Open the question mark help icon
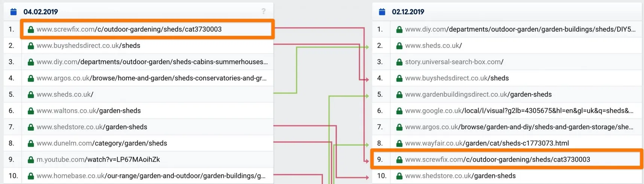The height and width of the screenshot is (184, 644). [x=264, y=11]
